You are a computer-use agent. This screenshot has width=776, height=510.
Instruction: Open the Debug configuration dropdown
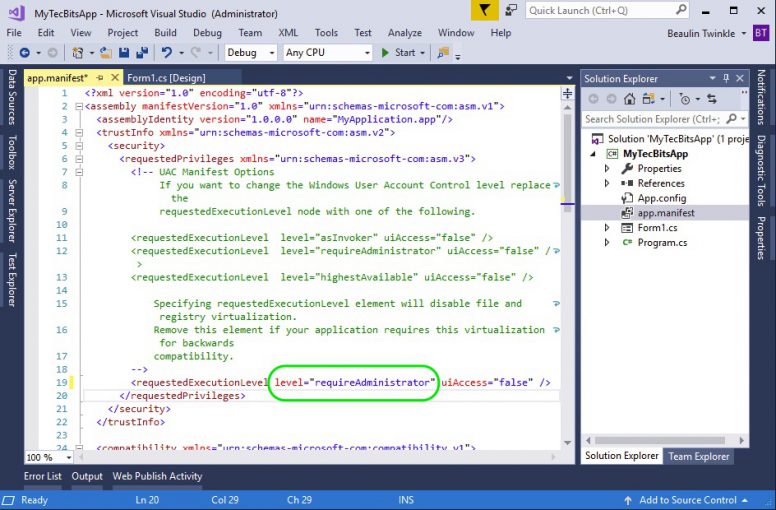coord(250,52)
